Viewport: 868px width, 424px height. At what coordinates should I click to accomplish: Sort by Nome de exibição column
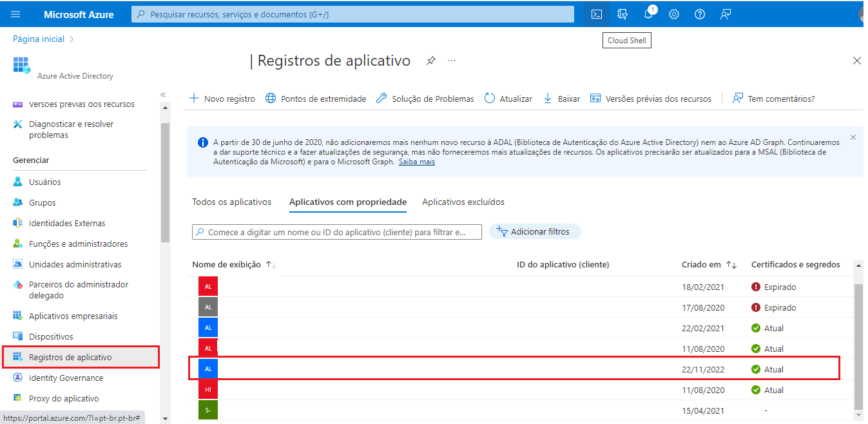point(234,264)
